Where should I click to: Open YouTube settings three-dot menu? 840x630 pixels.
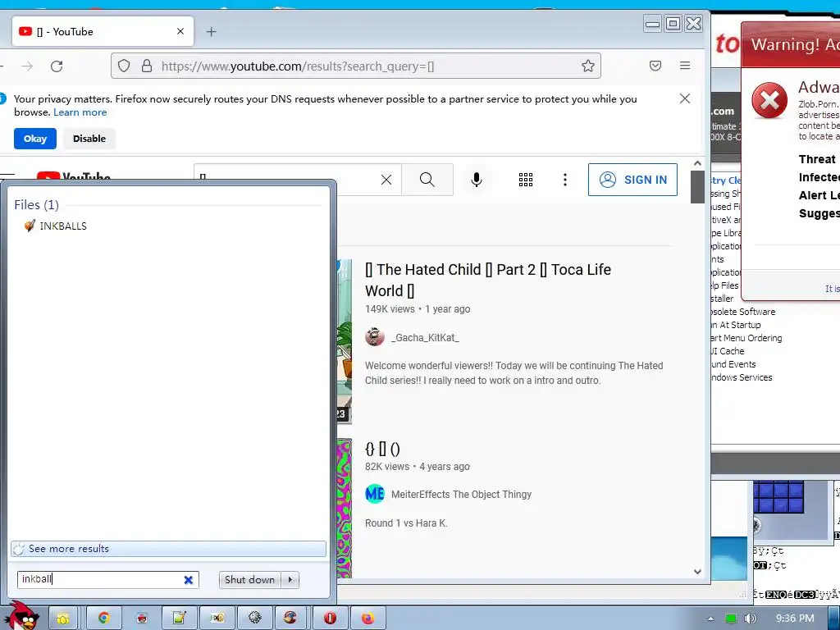(564, 180)
